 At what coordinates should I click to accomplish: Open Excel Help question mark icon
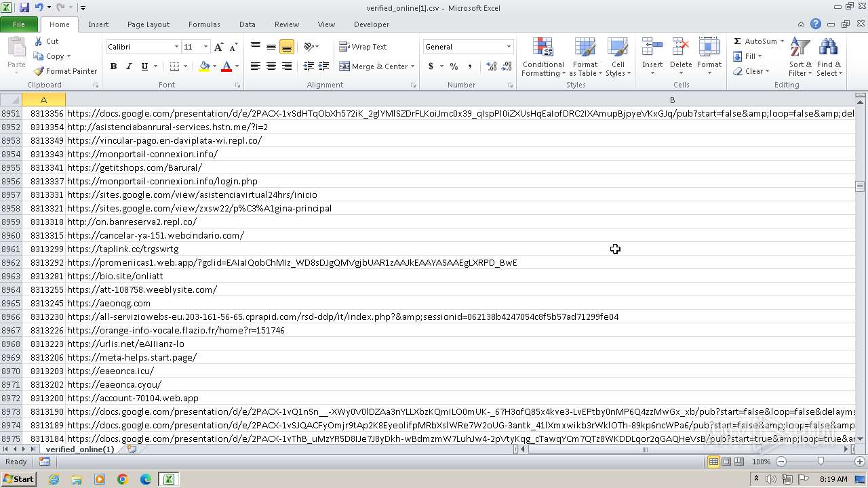click(816, 24)
